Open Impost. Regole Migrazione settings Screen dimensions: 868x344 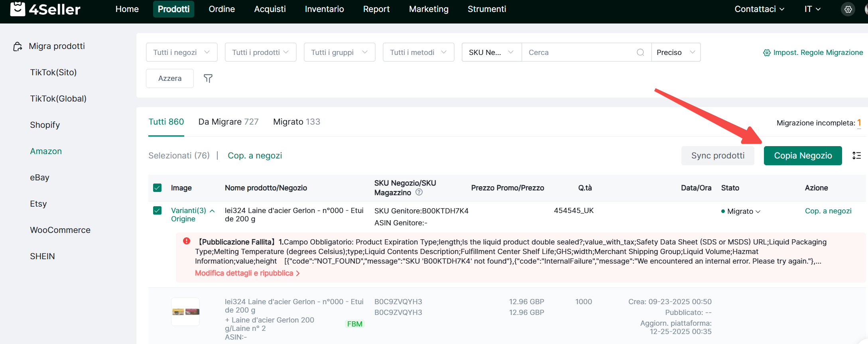(813, 53)
